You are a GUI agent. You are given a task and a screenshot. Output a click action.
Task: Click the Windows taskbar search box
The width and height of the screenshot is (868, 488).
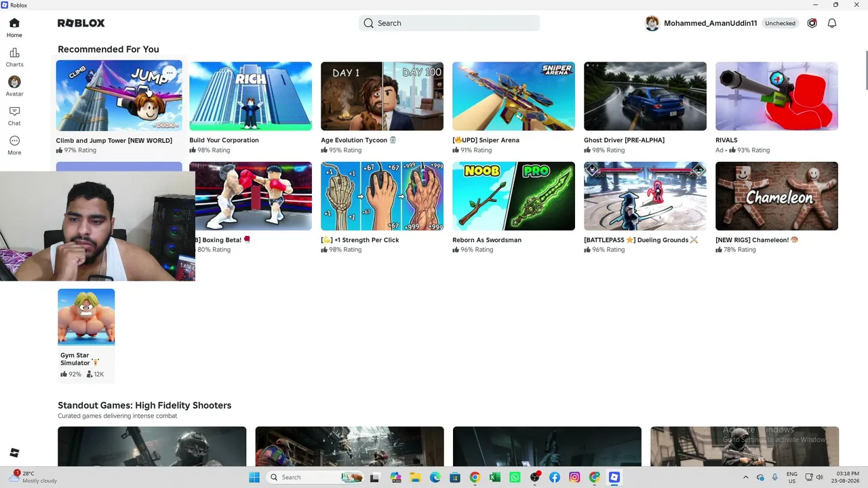point(315,477)
